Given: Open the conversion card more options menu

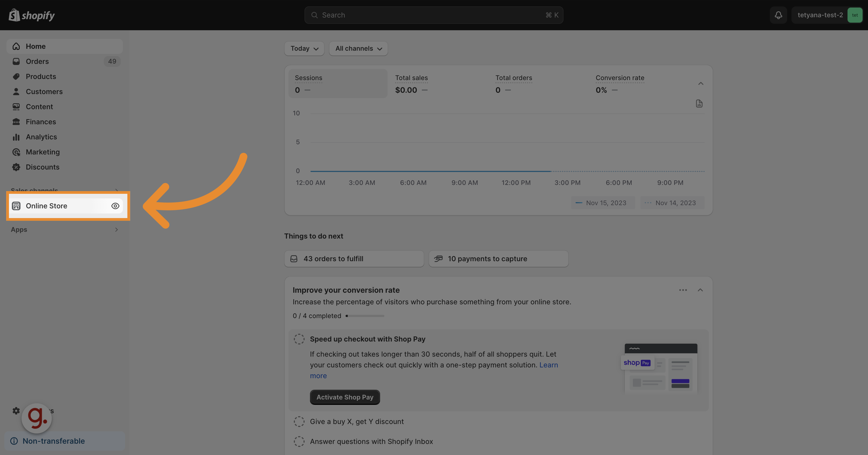Looking at the screenshot, I should click(683, 290).
